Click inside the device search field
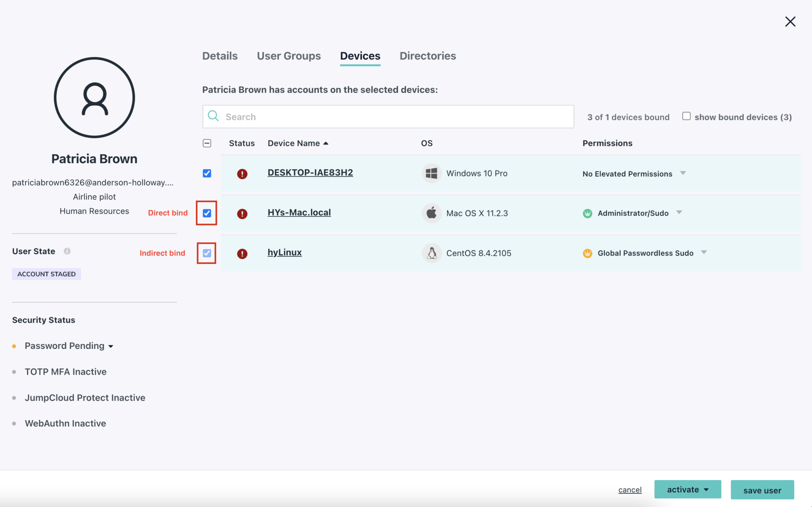The height and width of the screenshot is (507, 812). click(x=389, y=117)
